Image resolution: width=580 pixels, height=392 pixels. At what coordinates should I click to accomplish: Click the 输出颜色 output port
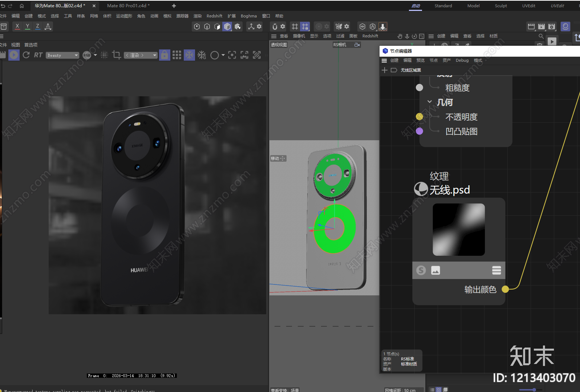point(505,289)
